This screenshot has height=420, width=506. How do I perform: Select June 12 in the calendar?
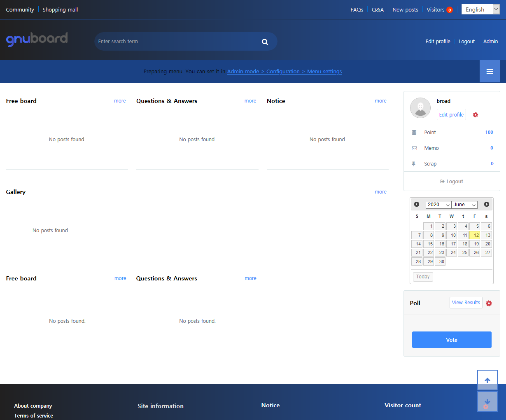coord(475,235)
